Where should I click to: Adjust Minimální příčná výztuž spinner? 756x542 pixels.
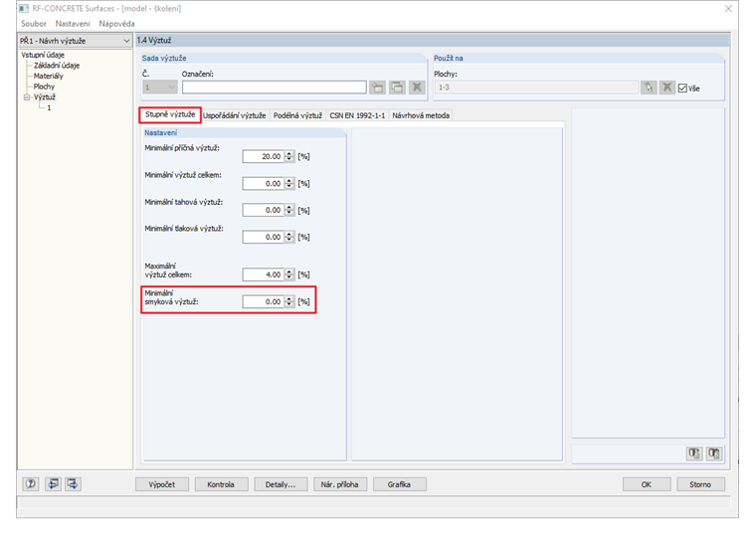tap(288, 156)
